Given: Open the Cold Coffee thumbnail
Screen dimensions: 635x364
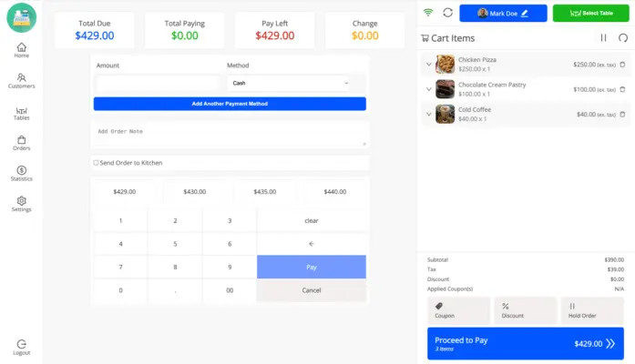Looking at the screenshot, I should [446, 115].
